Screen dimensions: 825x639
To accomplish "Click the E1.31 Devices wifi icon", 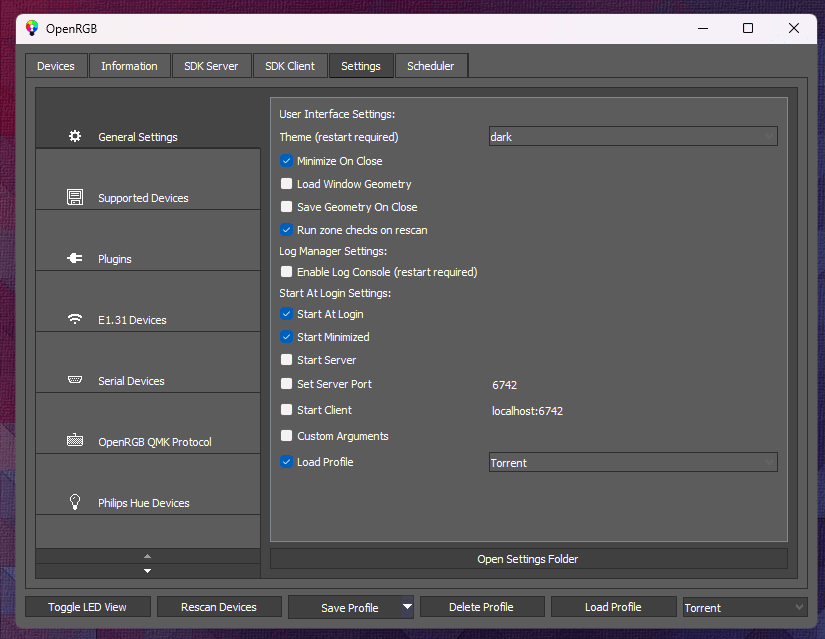I will pos(75,319).
